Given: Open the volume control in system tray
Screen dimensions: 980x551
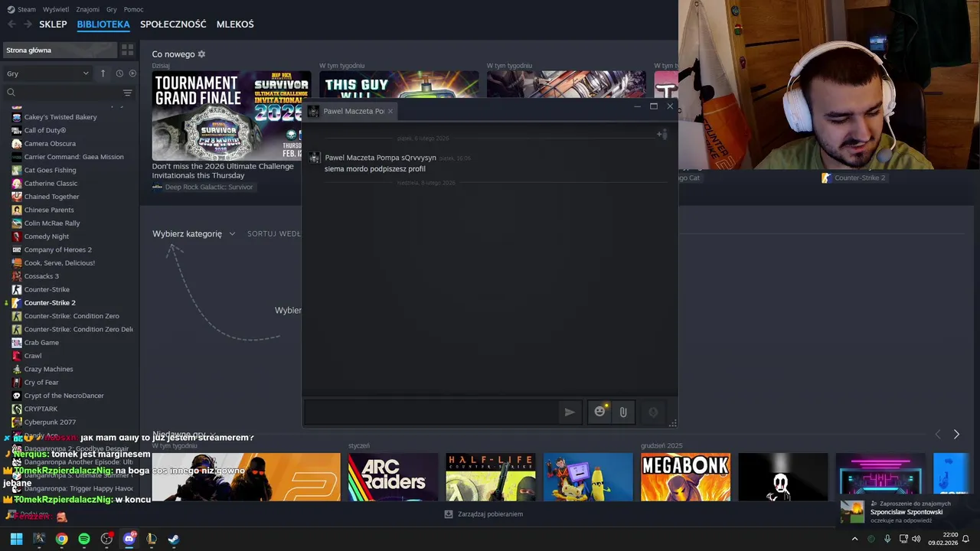Looking at the screenshot, I should [x=916, y=539].
